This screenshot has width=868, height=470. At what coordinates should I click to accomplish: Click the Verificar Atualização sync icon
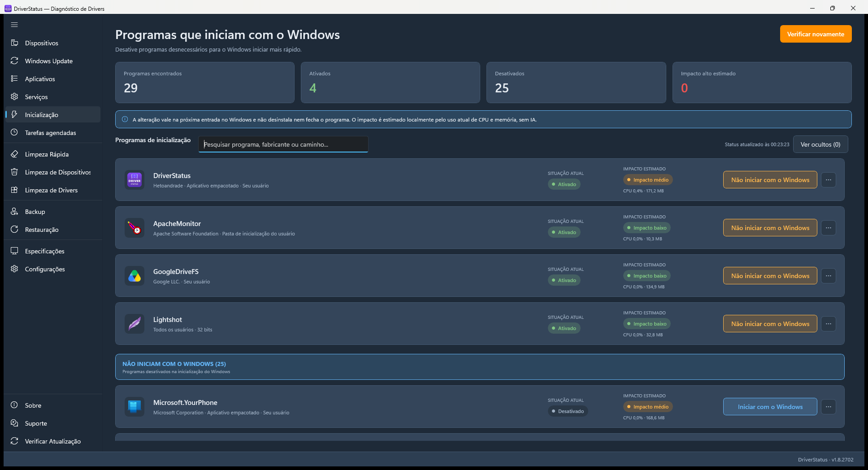14,441
